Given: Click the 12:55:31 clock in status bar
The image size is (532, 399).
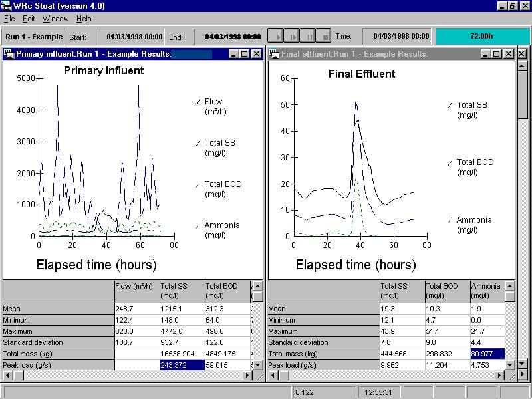Looking at the screenshot, I should click(378, 392).
